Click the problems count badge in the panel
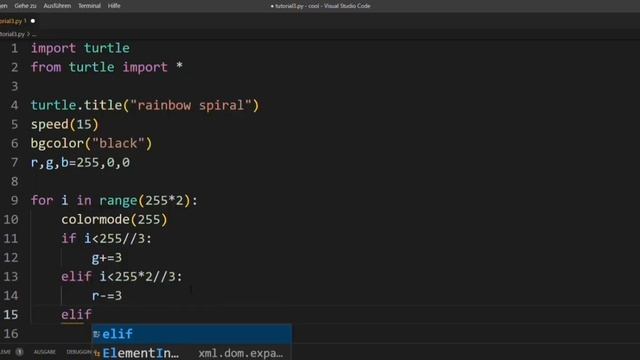 (19, 352)
